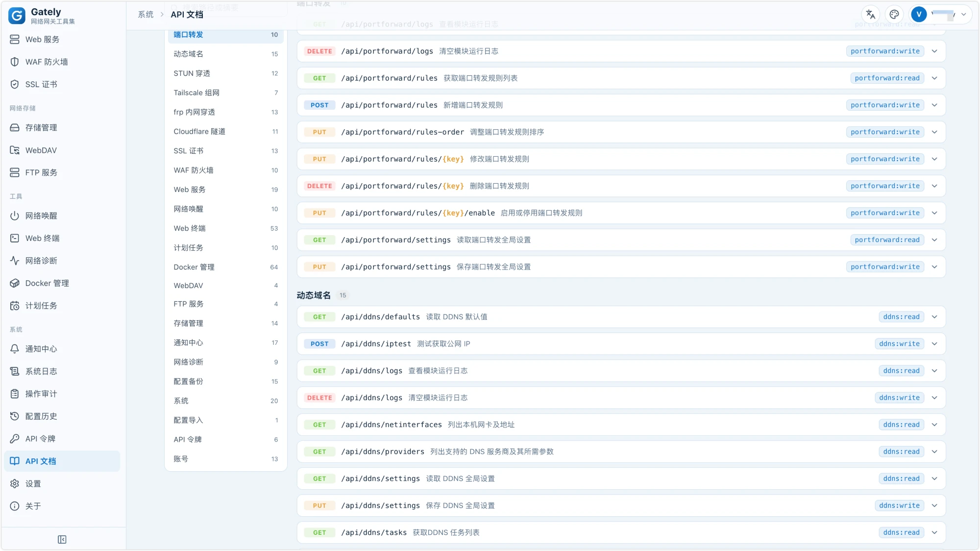Screen dimensions: 980x551
Task: Click the 系统 breadcrumb link
Action: [146, 15]
